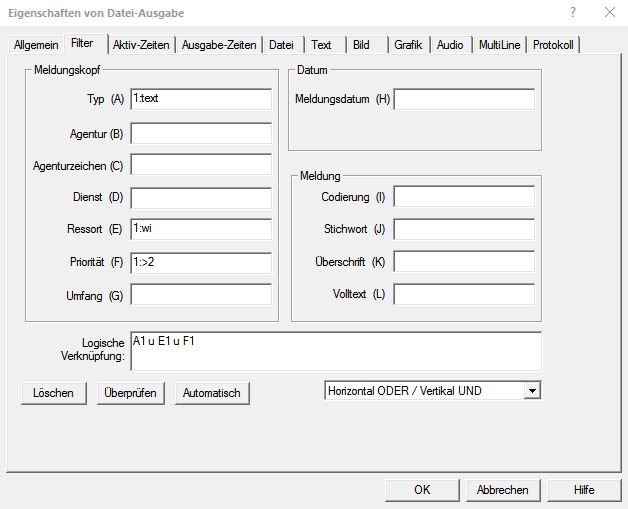Click the help question mark icon
The height and width of the screenshot is (509, 628).
tap(572, 13)
